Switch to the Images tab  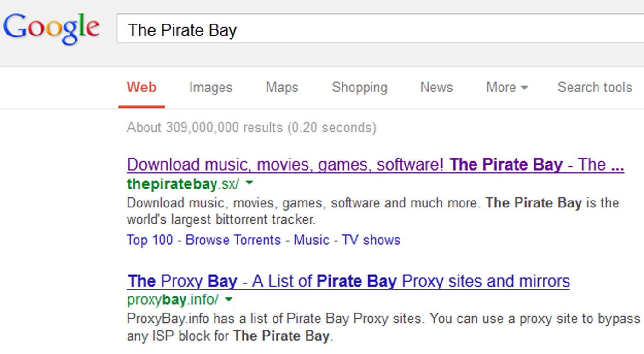210,88
